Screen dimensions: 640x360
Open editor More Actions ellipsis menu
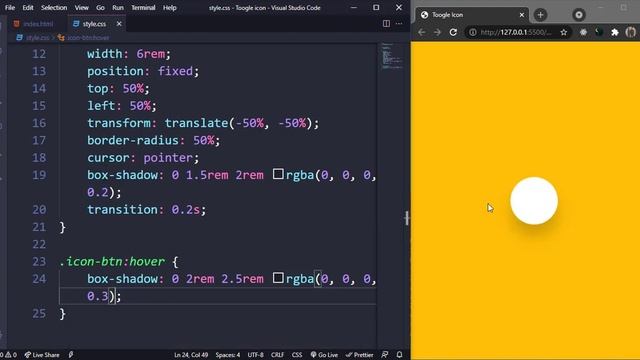399,24
